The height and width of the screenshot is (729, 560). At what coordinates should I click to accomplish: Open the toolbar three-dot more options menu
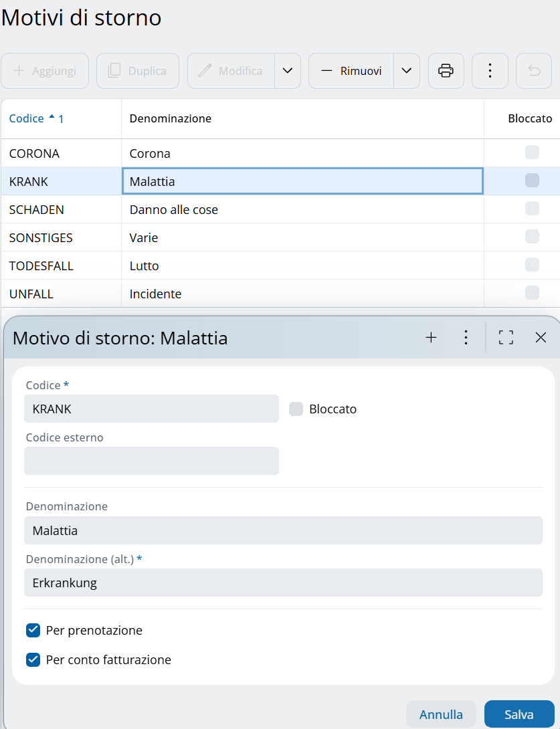490,71
